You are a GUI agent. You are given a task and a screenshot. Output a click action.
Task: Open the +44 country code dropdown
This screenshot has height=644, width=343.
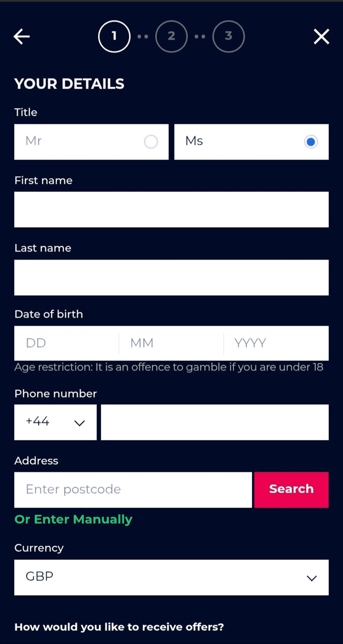click(x=55, y=422)
